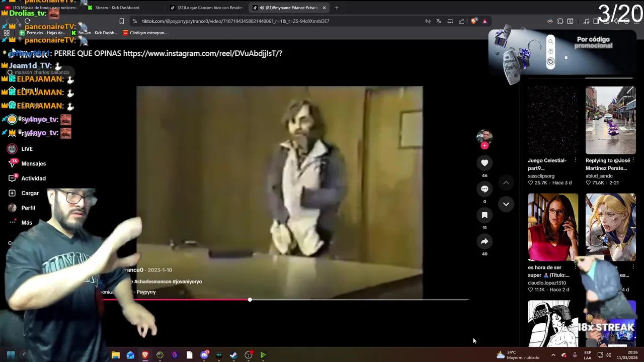Viewport: 644px width, 362px height.
Task: Like the video with the heart icon
Action: click(485, 163)
